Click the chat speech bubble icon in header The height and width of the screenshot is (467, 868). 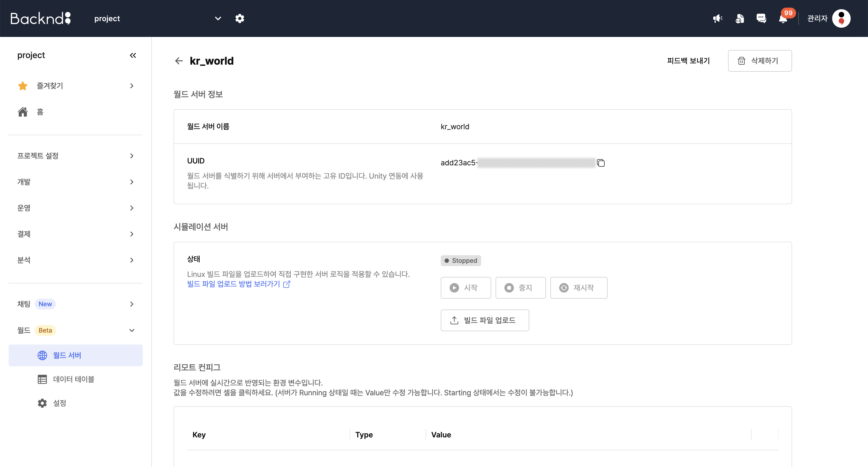pyautogui.click(x=761, y=18)
